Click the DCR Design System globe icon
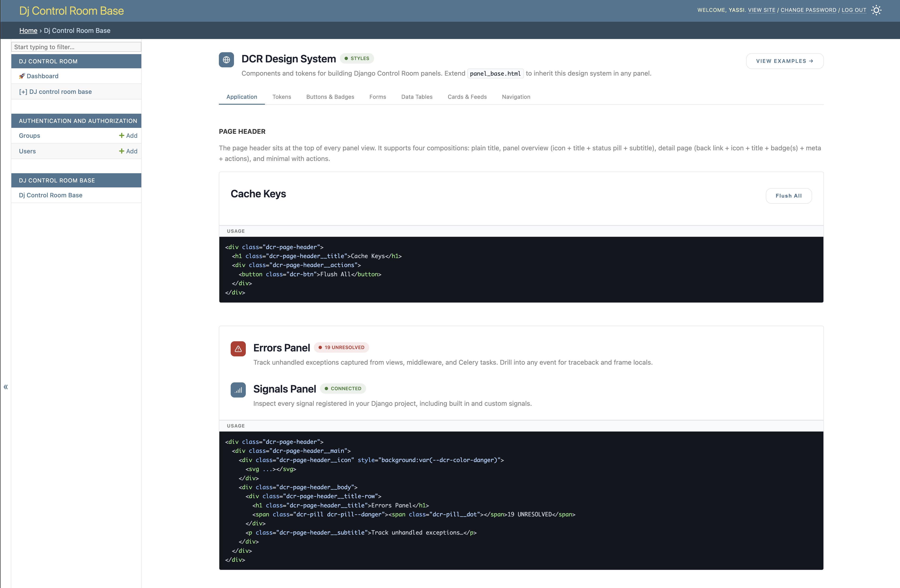Image resolution: width=900 pixels, height=588 pixels. 226,60
